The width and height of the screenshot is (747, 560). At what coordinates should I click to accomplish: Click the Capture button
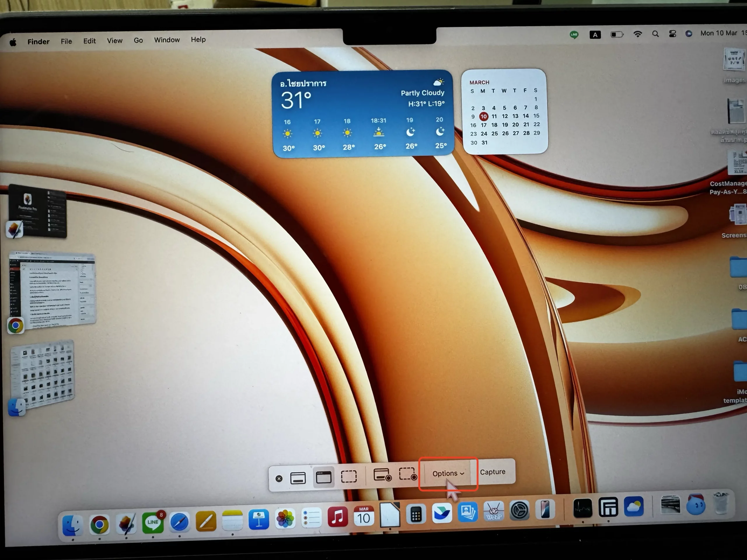coord(492,472)
